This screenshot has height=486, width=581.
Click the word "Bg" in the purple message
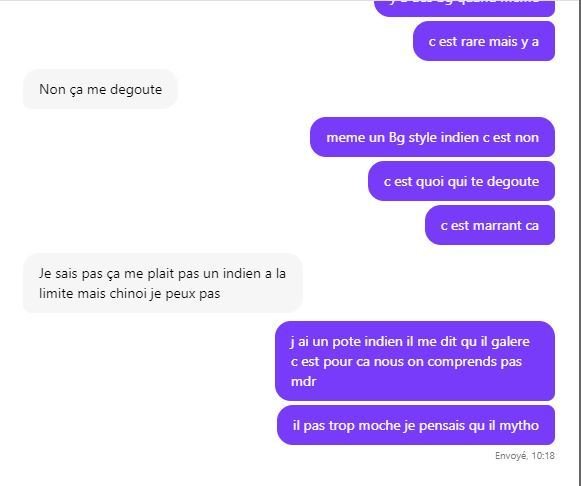396,138
